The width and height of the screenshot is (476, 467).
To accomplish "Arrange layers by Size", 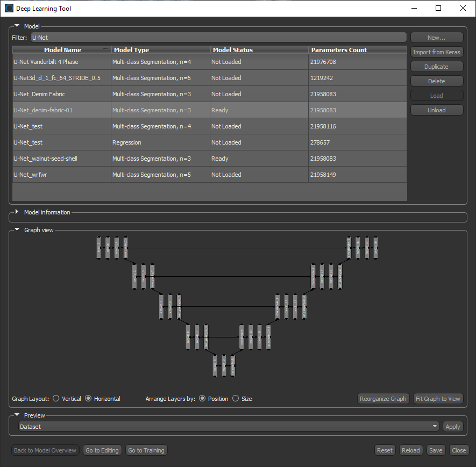I will coord(236,399).
